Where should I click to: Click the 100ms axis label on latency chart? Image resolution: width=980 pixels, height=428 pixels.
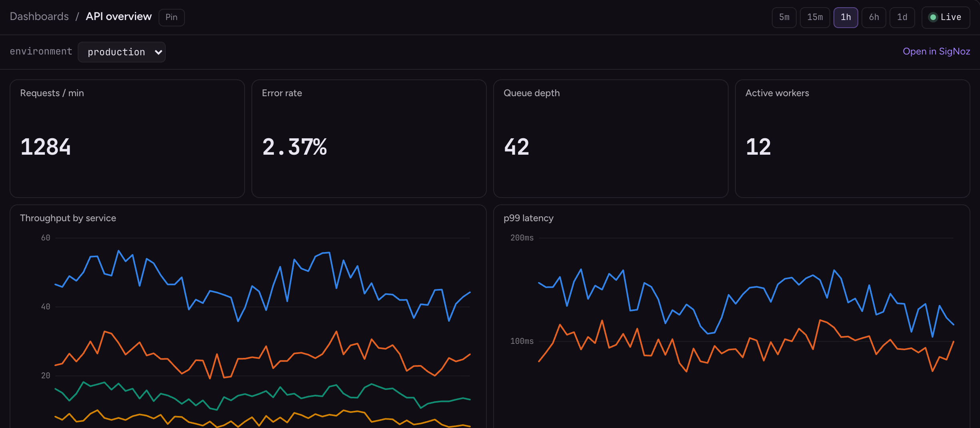522,341
